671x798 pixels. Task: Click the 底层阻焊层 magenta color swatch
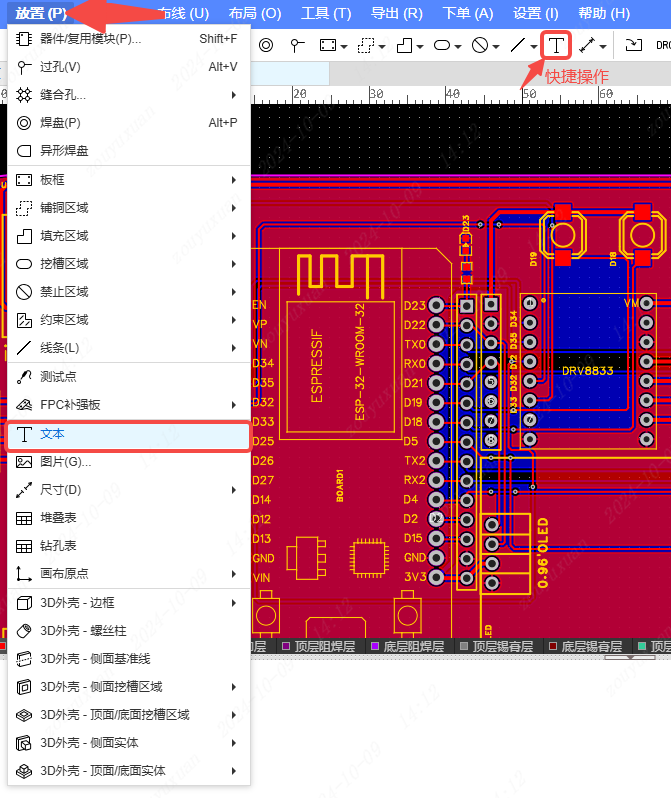click(x=375, y=646)
